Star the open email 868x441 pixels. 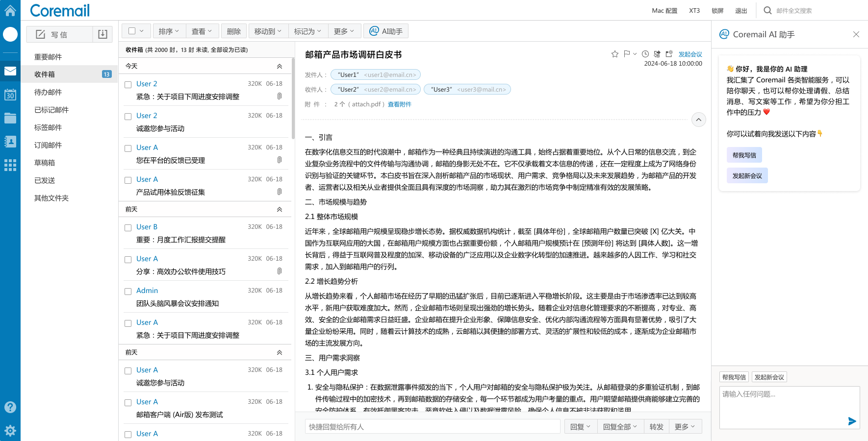[614, 54]
